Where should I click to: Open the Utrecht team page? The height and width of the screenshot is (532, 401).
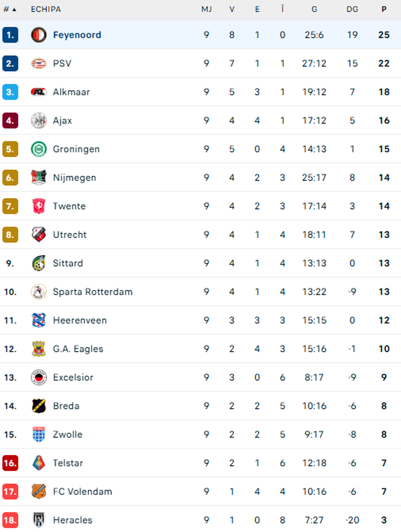coord(70,235)
